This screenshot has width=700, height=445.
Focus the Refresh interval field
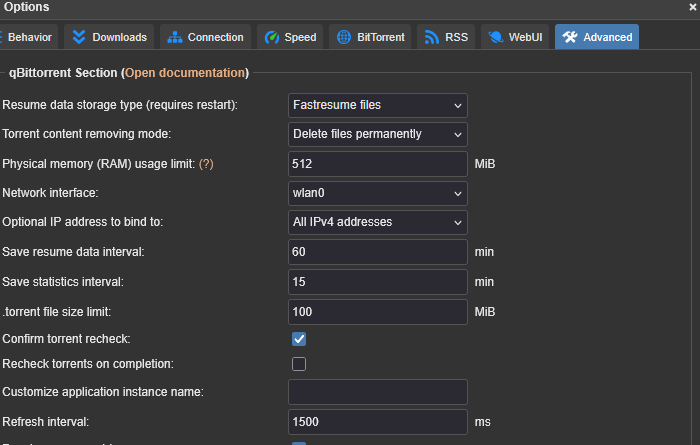(x=378, y=422)
